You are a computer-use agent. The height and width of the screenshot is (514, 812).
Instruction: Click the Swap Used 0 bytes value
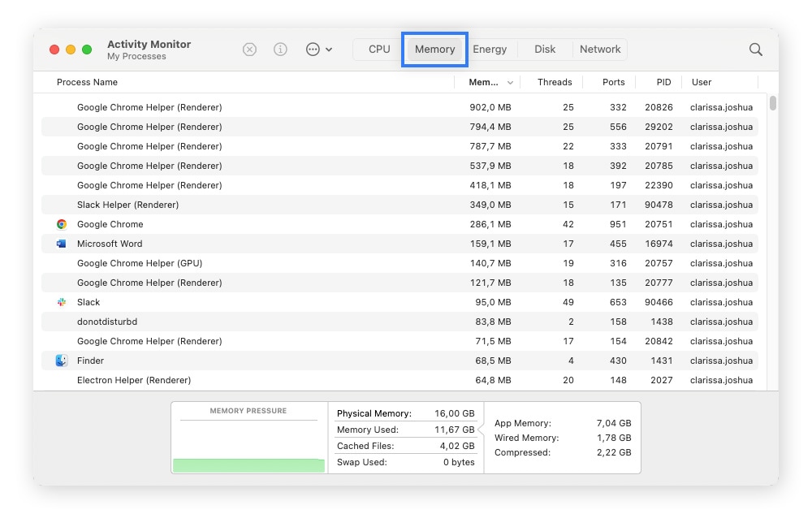tap(459, 462)
